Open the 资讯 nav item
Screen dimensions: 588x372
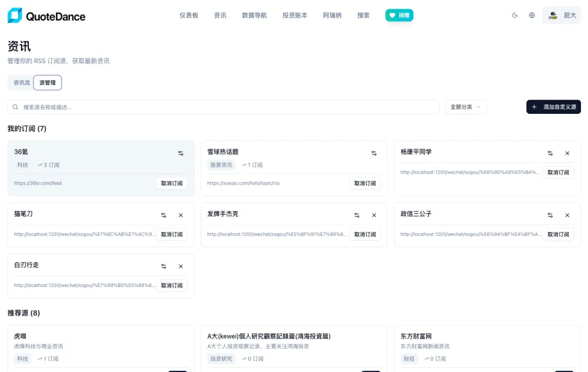click(x=220, y=15)
